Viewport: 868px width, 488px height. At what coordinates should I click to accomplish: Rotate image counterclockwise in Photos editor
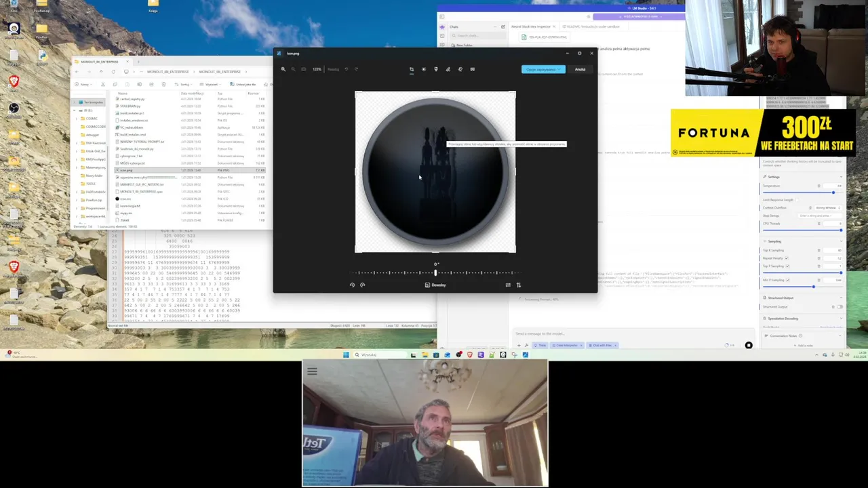(352, 285)
